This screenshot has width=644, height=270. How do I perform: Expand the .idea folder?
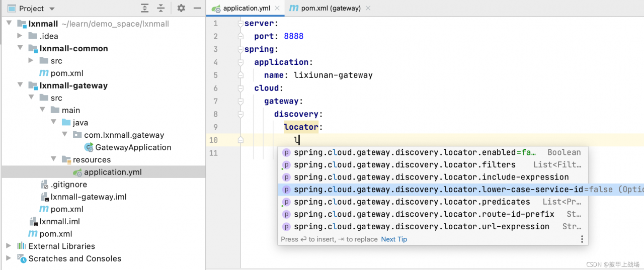20,36
